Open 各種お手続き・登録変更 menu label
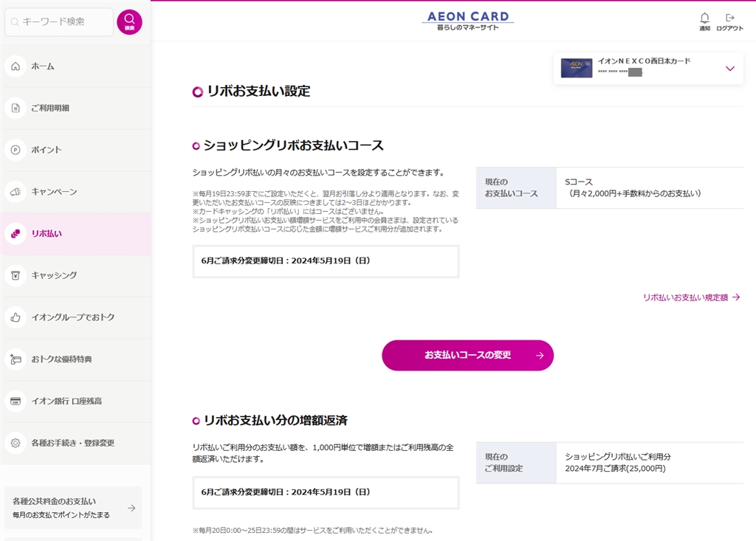 73,443
